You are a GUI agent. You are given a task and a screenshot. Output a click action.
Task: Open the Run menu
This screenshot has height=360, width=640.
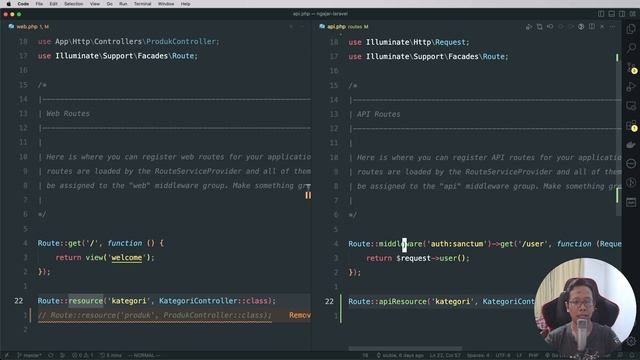point(123,4)
